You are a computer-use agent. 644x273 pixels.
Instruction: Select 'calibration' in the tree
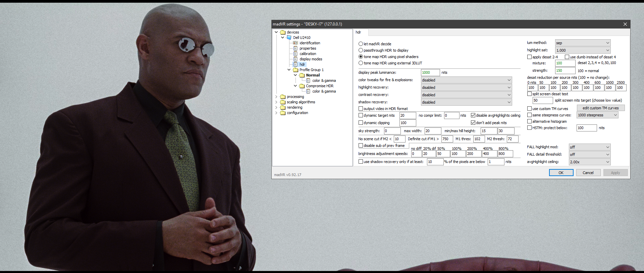coord(308,54)
